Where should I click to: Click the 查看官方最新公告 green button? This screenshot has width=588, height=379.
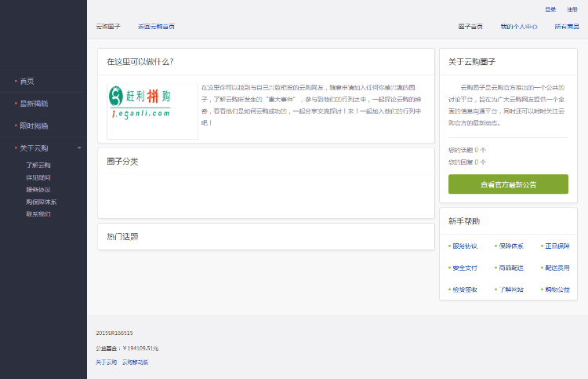[508, 184]
